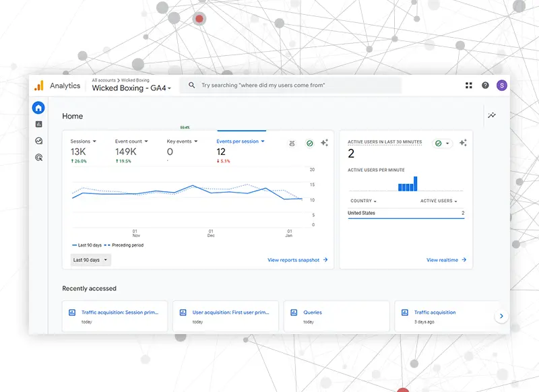The height and width of the screenshot is (392, 539).
Task: Open the Insights sparkline icon
Action: pos(492,116)
